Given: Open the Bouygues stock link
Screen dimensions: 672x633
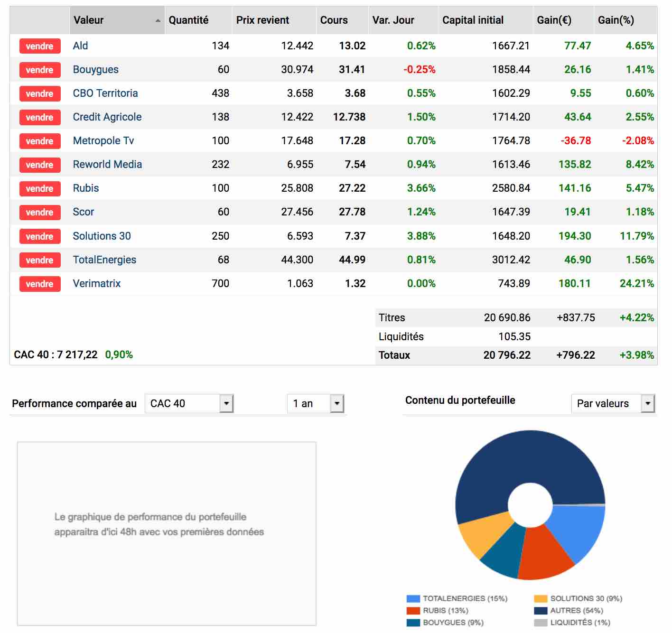Looking at the screenshot, I should [95, 69].
